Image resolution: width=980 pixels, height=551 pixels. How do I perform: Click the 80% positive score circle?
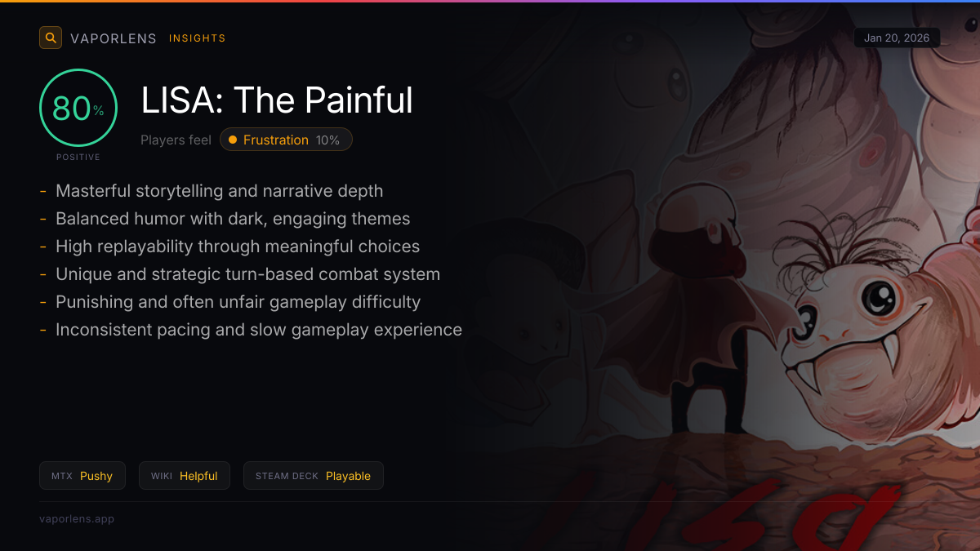tap(78, 108)
